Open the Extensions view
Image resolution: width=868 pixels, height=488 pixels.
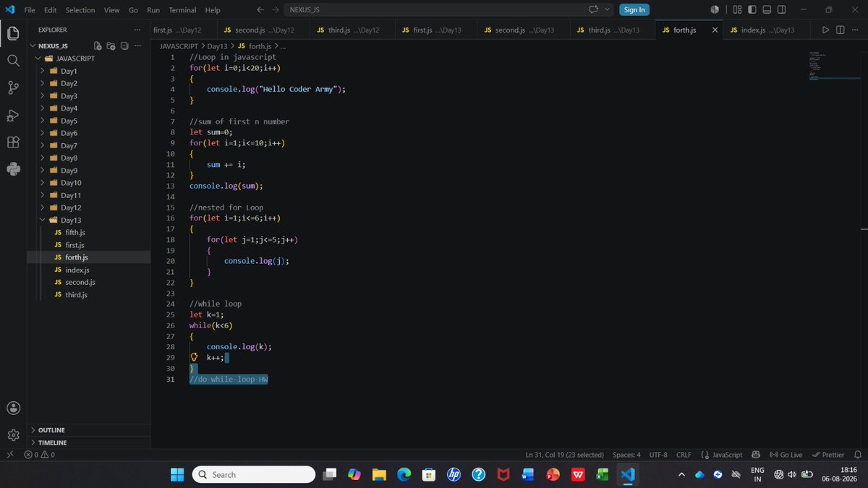pyautogui.click(x=13, y=142)
